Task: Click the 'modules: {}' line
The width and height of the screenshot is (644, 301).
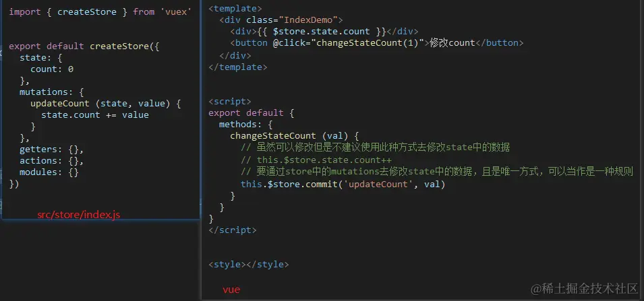Action: (x=49, y=172)
